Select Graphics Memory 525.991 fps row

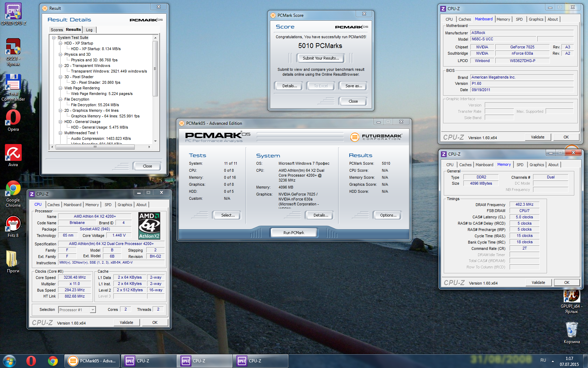[x=105, y=116]
